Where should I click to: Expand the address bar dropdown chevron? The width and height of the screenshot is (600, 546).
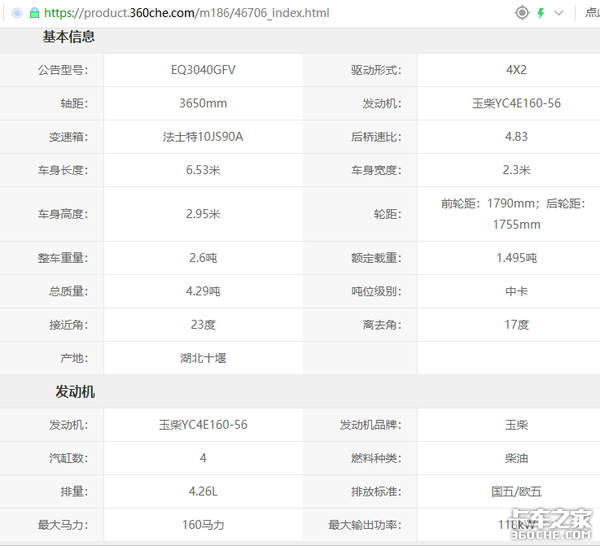click(559, 13)
